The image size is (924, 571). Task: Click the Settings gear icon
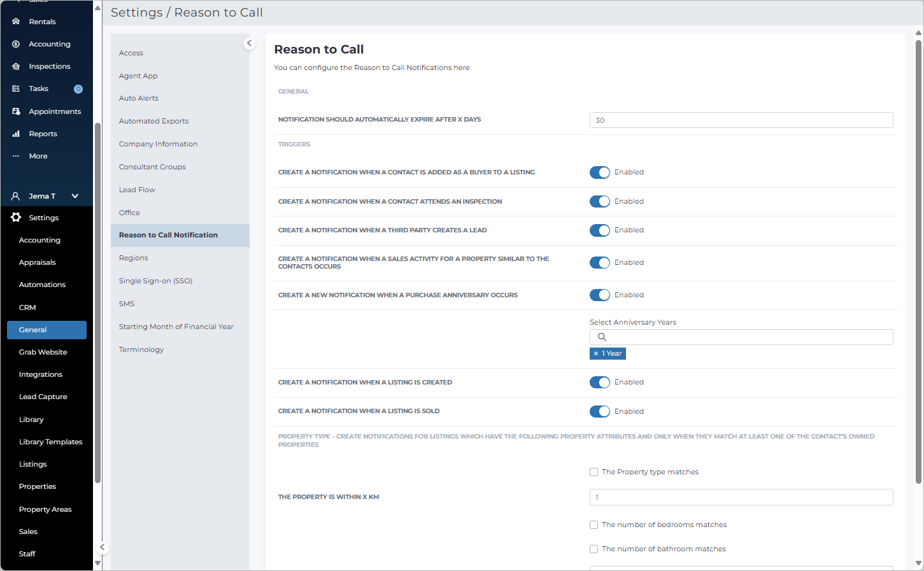click(16, 218)
